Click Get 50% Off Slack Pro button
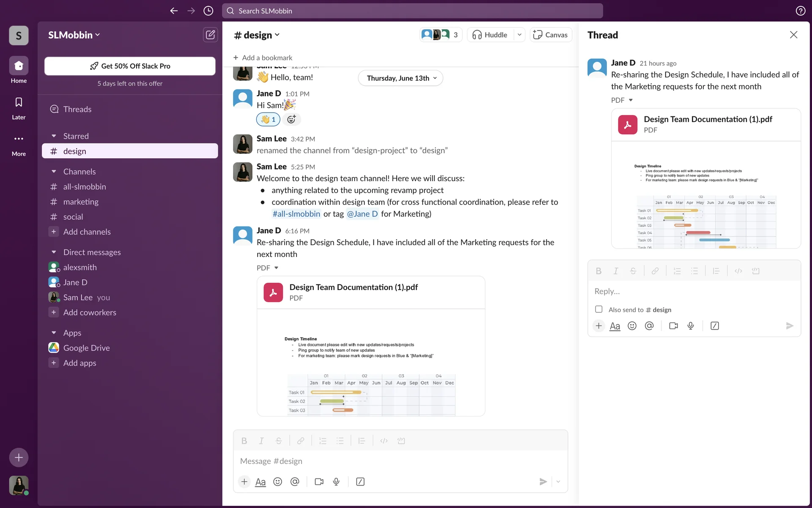The width and height of the screenshot is (812, 508). (x=130, y=66)
